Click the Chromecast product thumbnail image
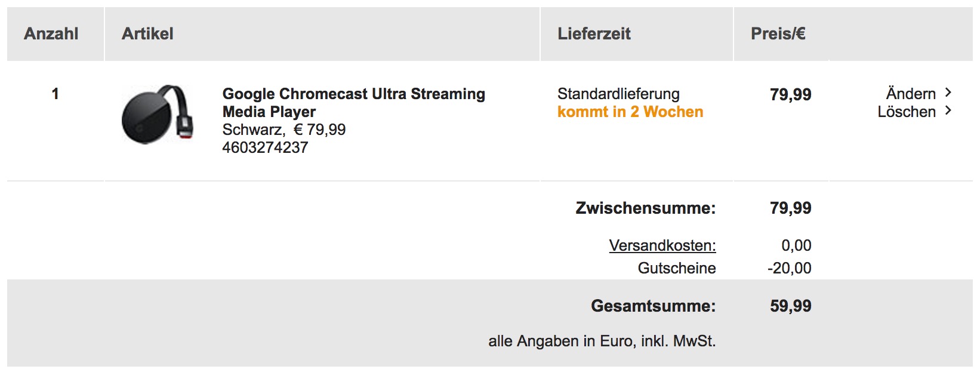The height and width of the screenshot is (369, 980). coord(157,114)
